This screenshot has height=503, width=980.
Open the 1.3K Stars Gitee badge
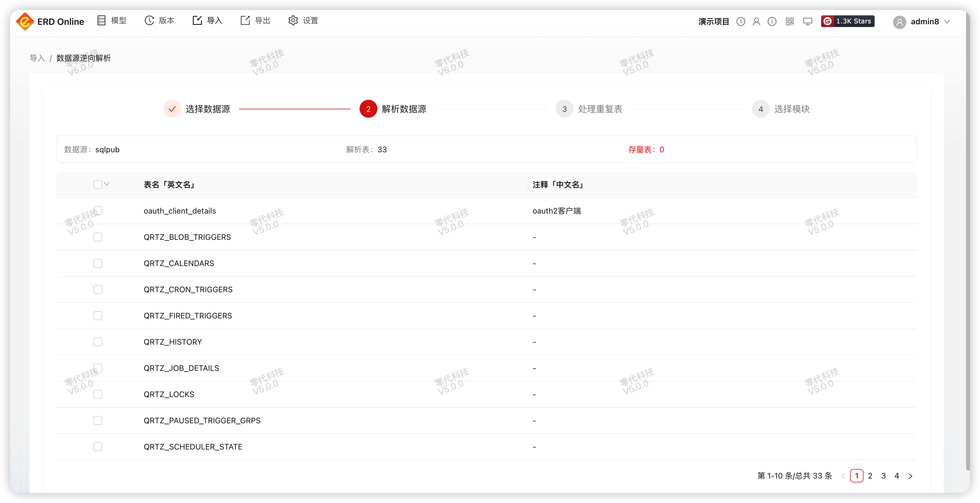click(848, 21)
